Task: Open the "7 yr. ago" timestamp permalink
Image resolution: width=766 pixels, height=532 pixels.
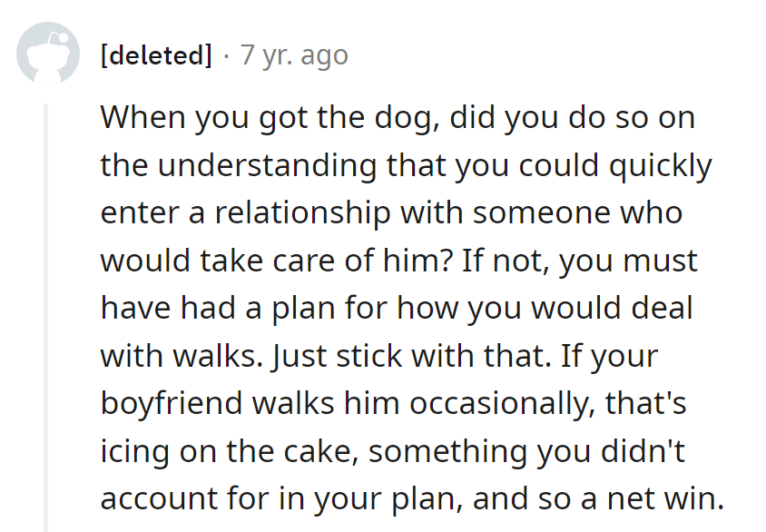Action: [294, 55]
